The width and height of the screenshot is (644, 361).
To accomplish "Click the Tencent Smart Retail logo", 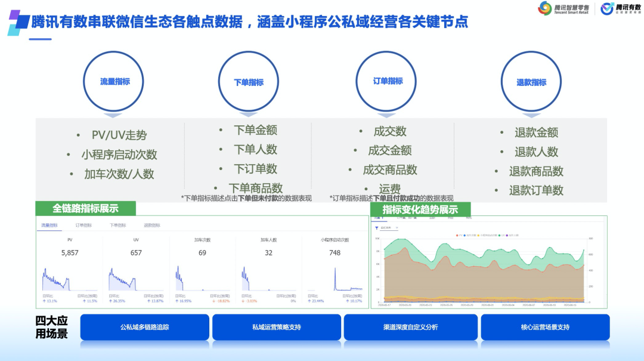I will 563,8.
